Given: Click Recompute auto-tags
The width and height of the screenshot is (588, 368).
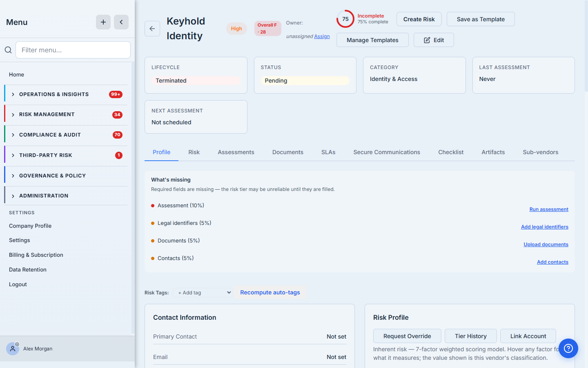Looking at the screenshot, I should point(270,292).
